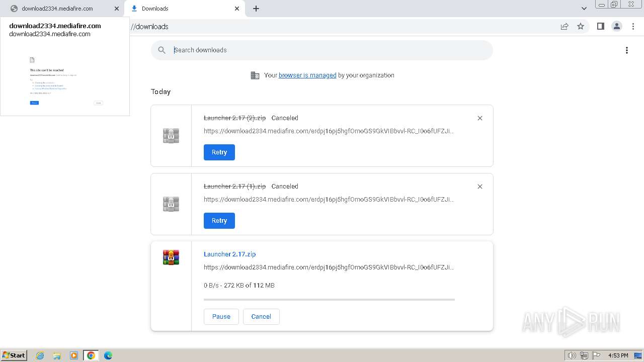The width and height of the screenshot is (644, 362).
Task: Click the Canceled status of Launcher 2.17 (2).zip
Action: [285, 118]
